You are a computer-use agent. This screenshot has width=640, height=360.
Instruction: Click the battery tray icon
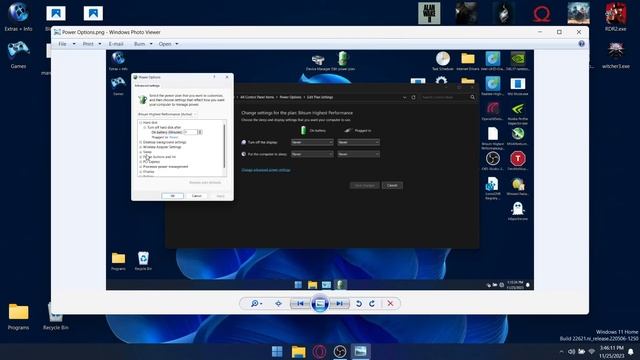click(x=582, y=352)
